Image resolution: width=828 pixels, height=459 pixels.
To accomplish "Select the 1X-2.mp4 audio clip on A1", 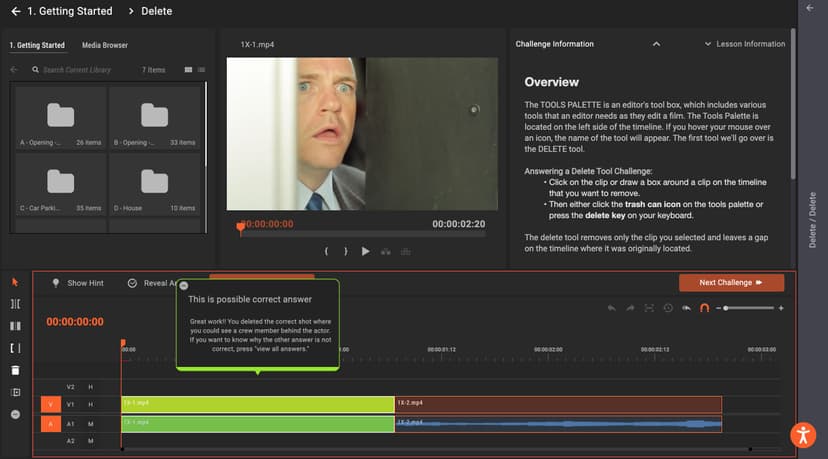I will pos(558,424).
